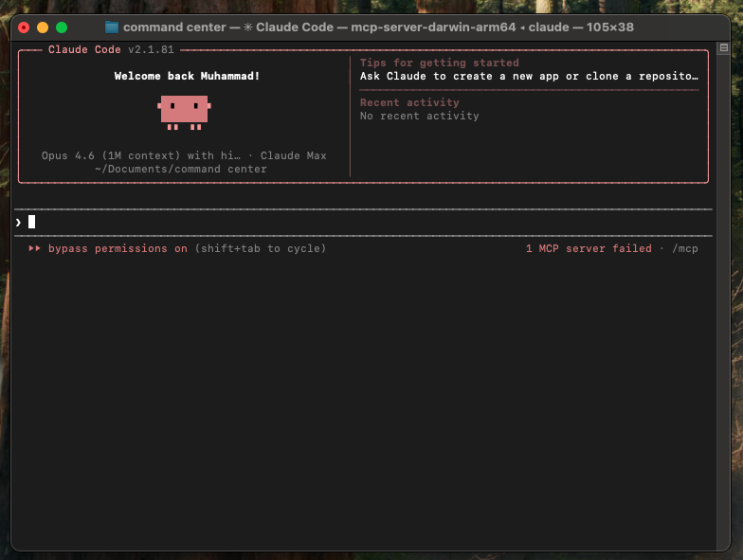Screen dimensions: 743x560
Task: Click the prompt chevron before the cursor
Action: tap(18, 222)
